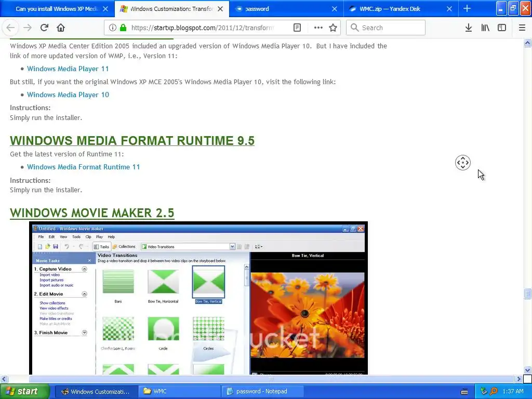The height and width of the screenshot is (399, 532).
Task: Open the Library icon
Action: pos(485,28)
